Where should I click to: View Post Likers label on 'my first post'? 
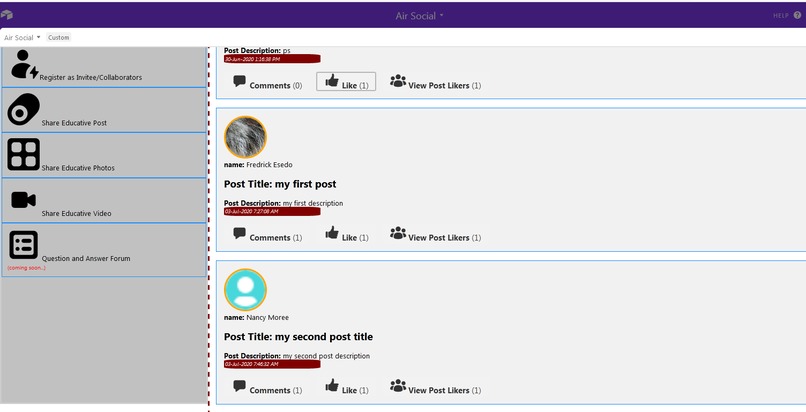445,238
